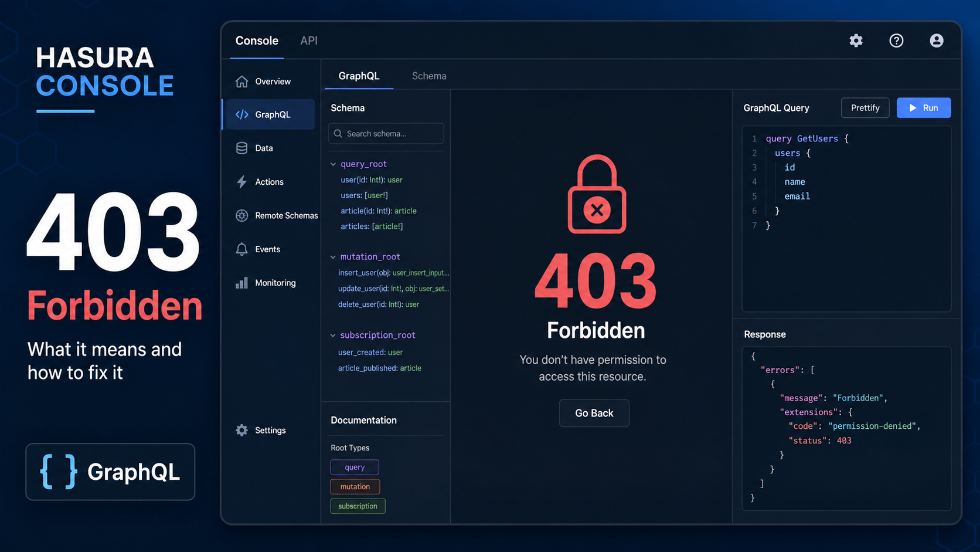The image size is (980, 552).
Task: Click the red forbidden padlock icon
Action: (597, 194)
